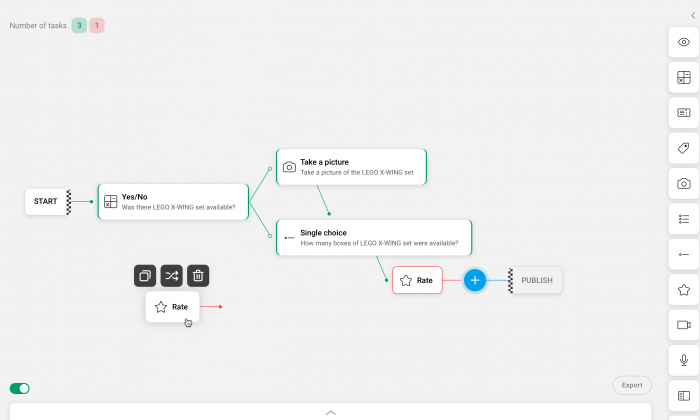Toggle the green switch at bottom left
700x420 pixels.
click(x=20, y=388)
